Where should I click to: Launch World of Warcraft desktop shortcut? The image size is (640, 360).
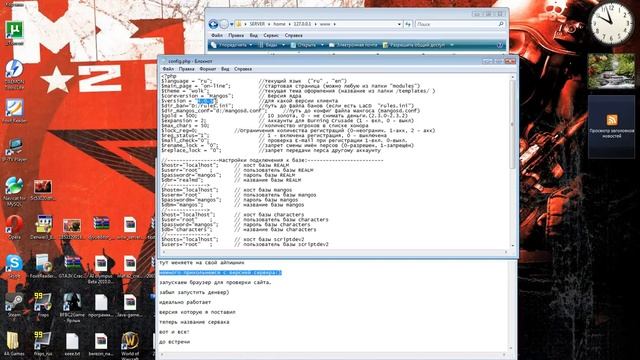[130, 345]
